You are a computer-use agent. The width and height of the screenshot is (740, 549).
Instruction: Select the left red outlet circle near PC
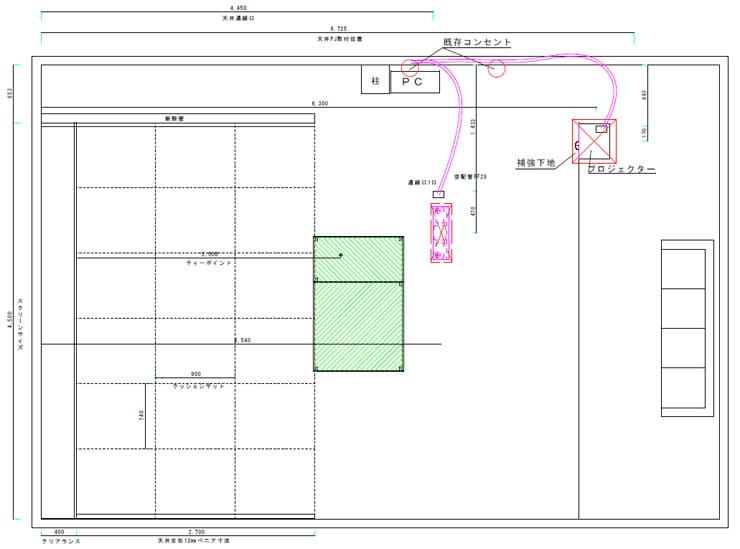(409, 68)
